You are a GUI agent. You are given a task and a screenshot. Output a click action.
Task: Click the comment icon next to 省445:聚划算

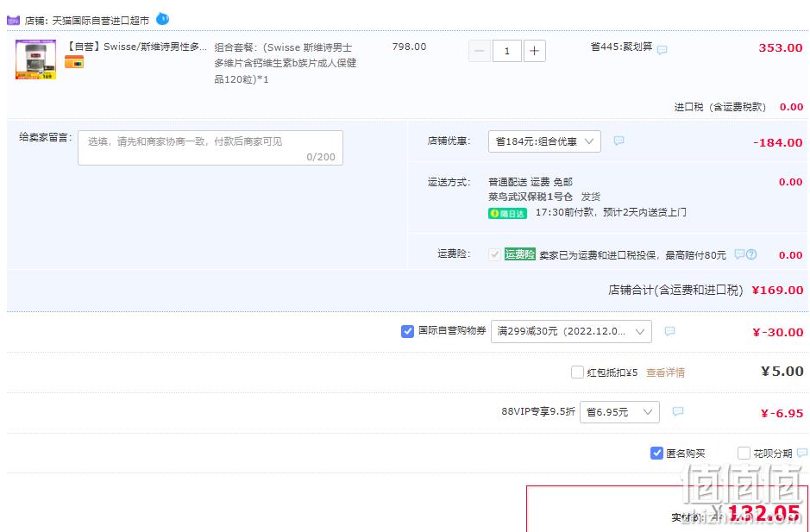point(662,50)
